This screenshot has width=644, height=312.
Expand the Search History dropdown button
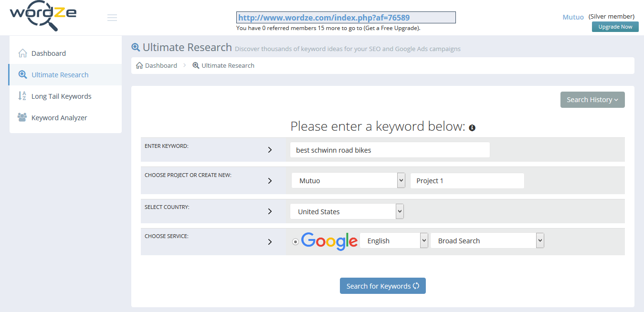tap(592, 100)
